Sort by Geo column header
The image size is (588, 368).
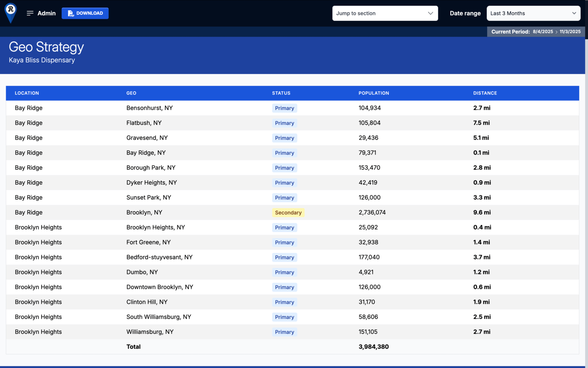[x=131, y=93]
